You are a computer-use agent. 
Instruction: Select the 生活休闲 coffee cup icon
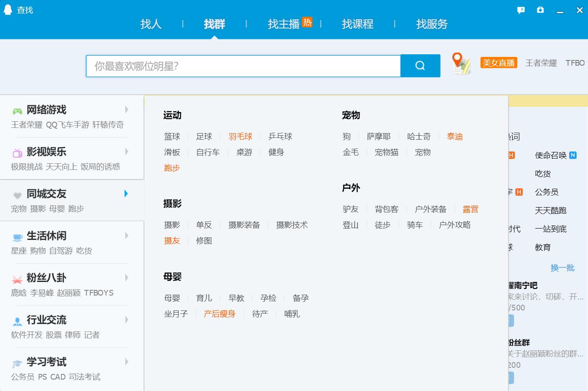coord(17,236)
